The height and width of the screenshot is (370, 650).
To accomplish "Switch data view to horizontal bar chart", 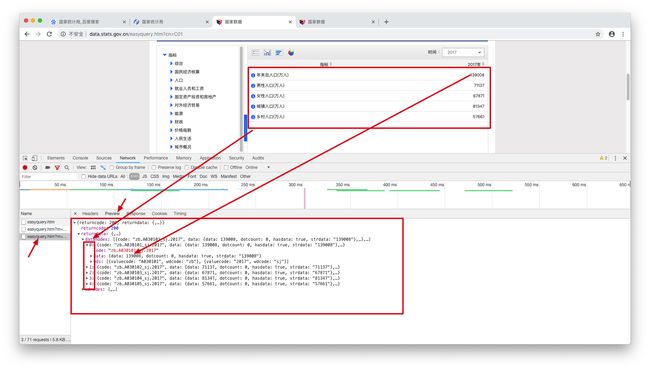I will pos(279,53).
